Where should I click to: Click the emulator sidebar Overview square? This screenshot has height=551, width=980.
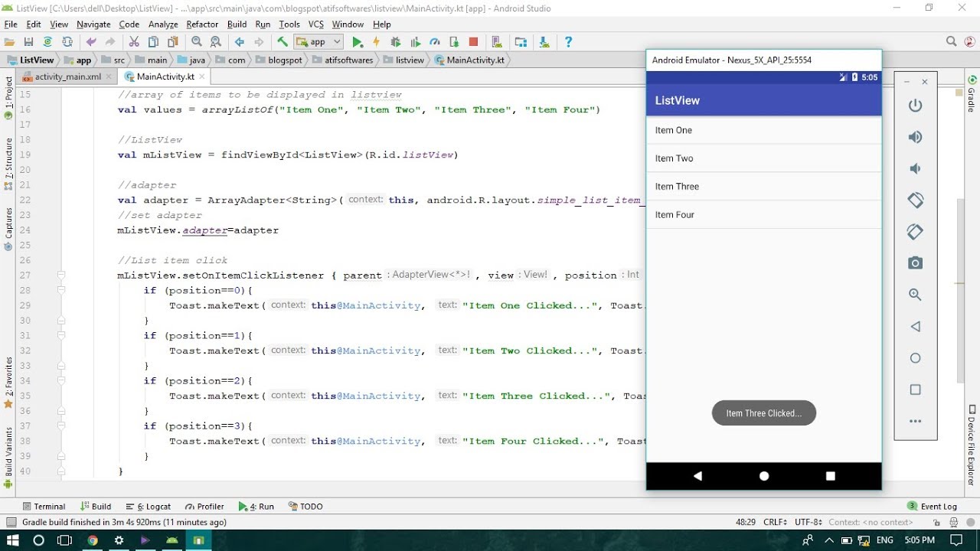point(915,390)
